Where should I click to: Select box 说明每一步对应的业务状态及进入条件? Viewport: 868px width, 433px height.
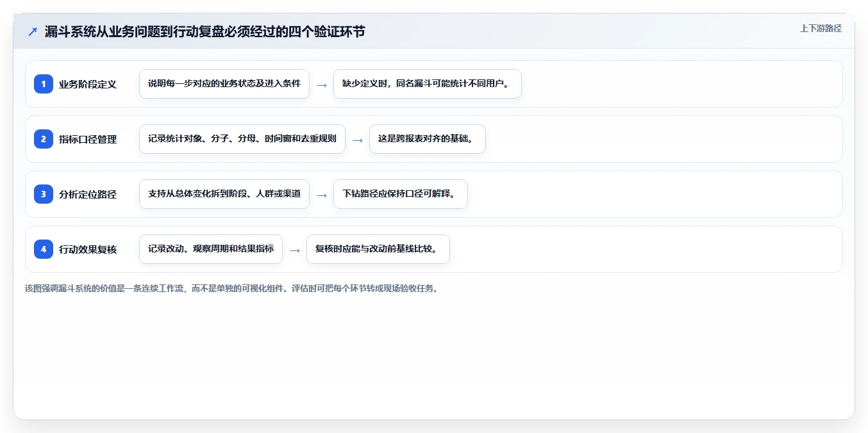(224, 84)
